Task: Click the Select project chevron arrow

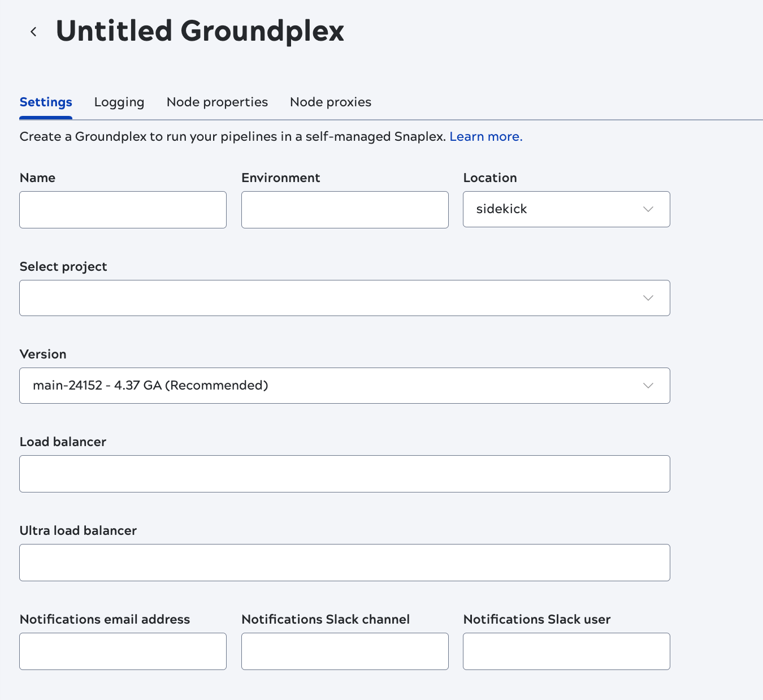Action: click(x=648, y=298)
